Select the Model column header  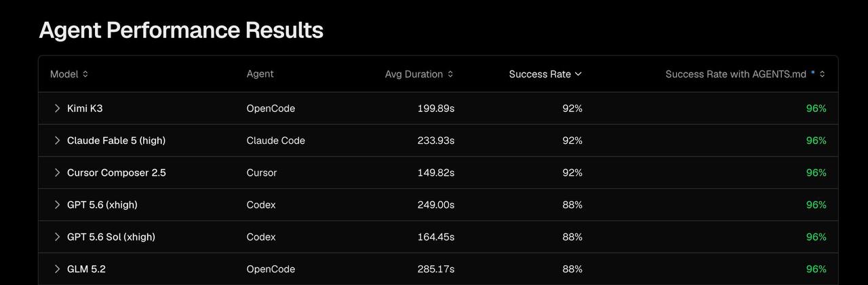[x=64, y=74]
